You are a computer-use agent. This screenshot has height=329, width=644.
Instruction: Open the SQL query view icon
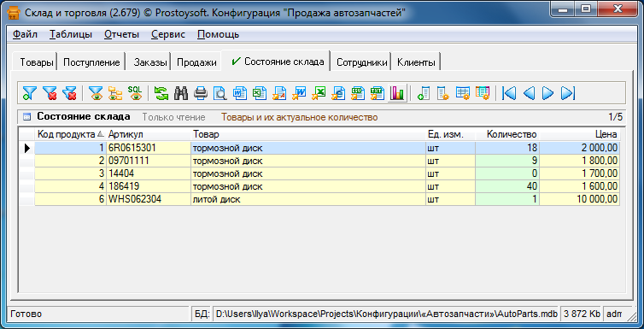point(135,93)
